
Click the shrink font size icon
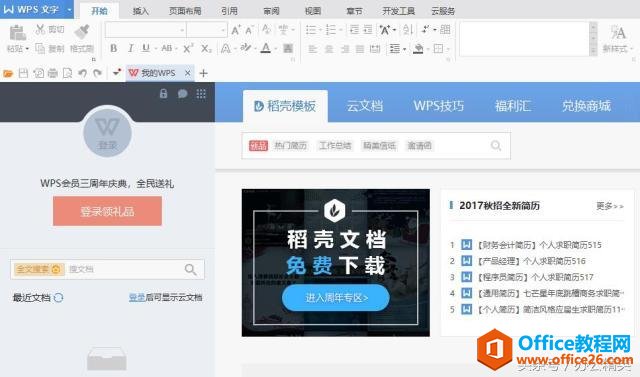click(x=249, y=30)
